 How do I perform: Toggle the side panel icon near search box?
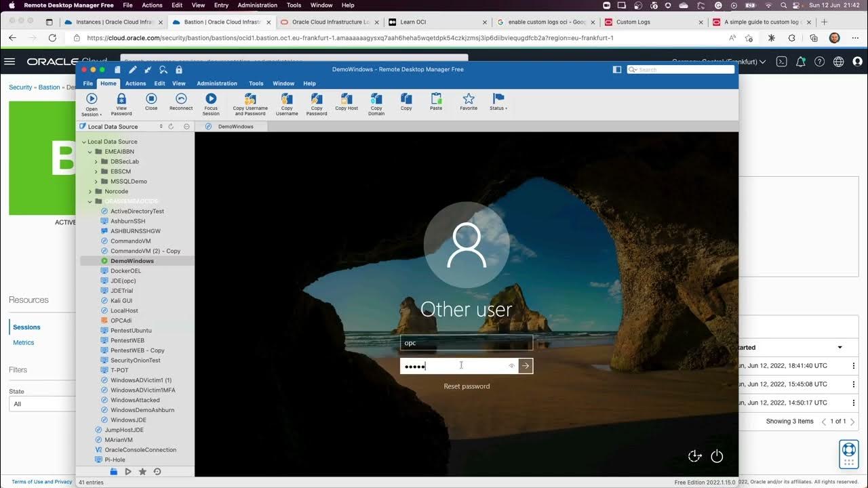[x=617, y=69]
